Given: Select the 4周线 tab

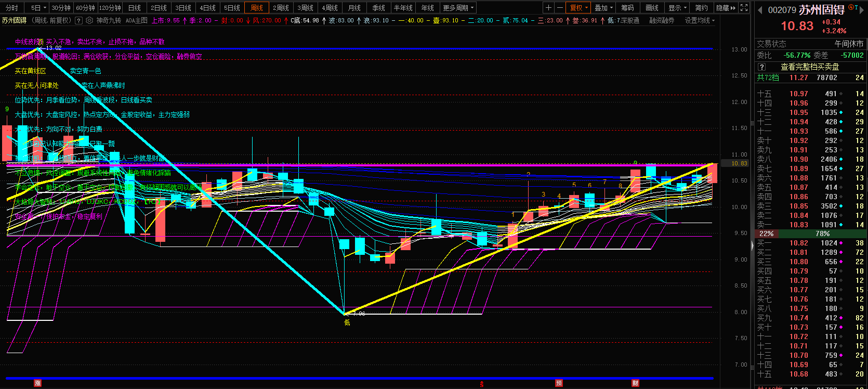Looking at the screenshot, I should click(x=330, y=8).
